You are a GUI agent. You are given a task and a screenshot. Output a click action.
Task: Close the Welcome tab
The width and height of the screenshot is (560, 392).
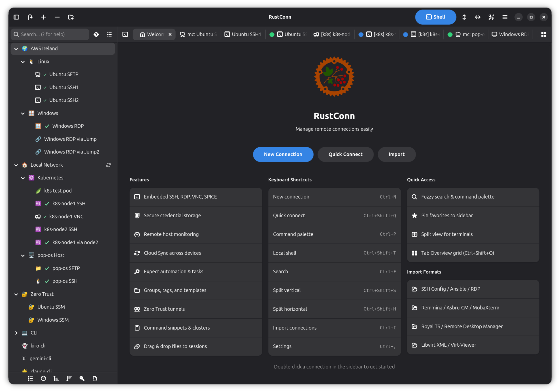click(x=170, y=34)
